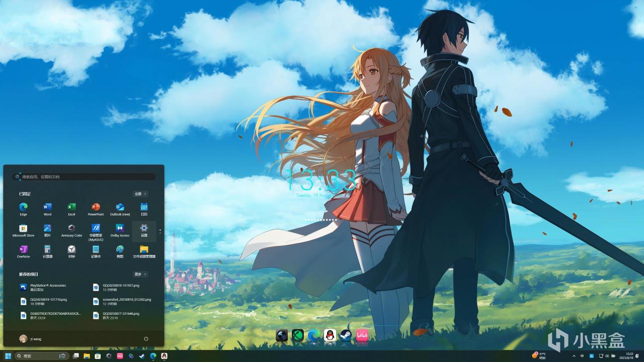Launch Paint (画图) app
Screen dimensions: 644x362
point(120,252)
